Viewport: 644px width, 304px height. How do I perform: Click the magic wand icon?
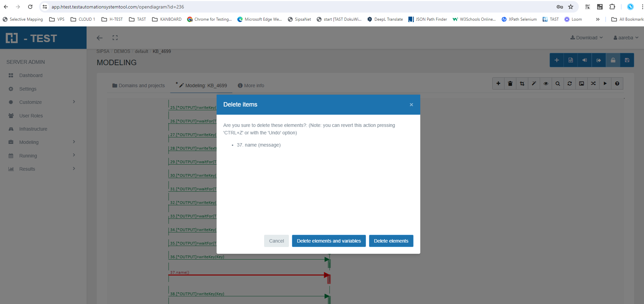534,83
